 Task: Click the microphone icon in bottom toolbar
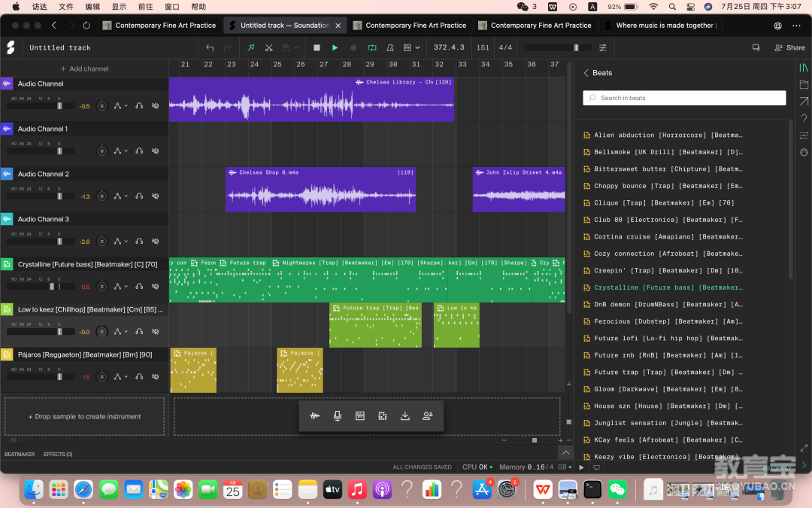tap(337, 415)
